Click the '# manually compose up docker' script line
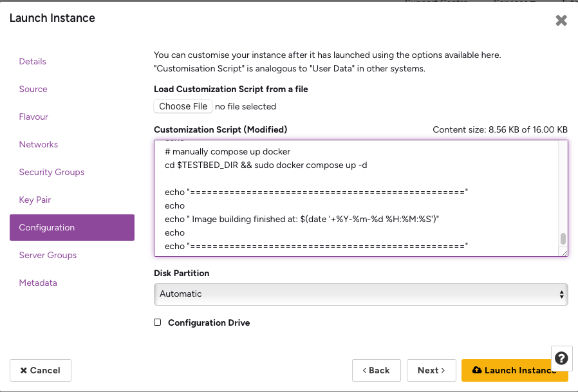Image resolution: width=578 pixels, height=392 pixels. (227, 151)
